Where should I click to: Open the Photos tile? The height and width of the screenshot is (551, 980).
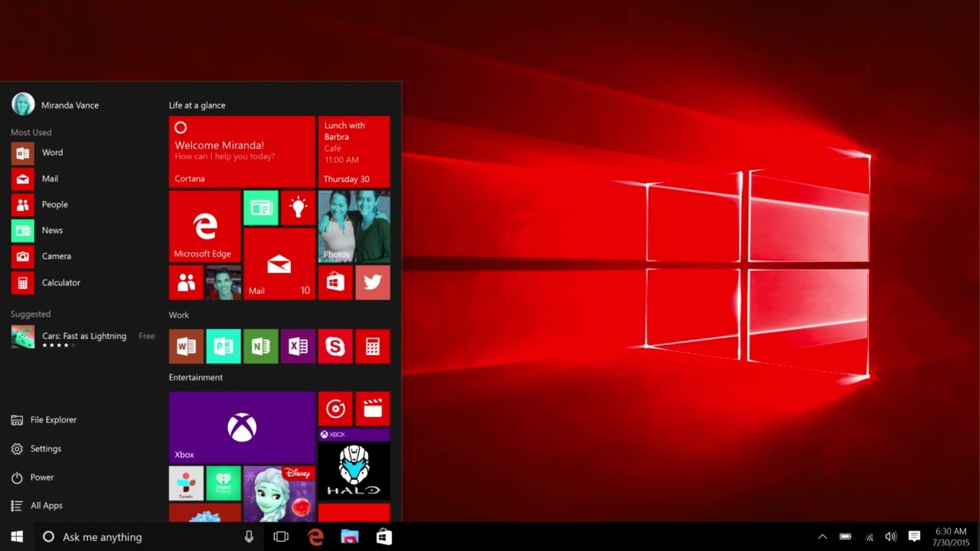[x=354, y=227]
